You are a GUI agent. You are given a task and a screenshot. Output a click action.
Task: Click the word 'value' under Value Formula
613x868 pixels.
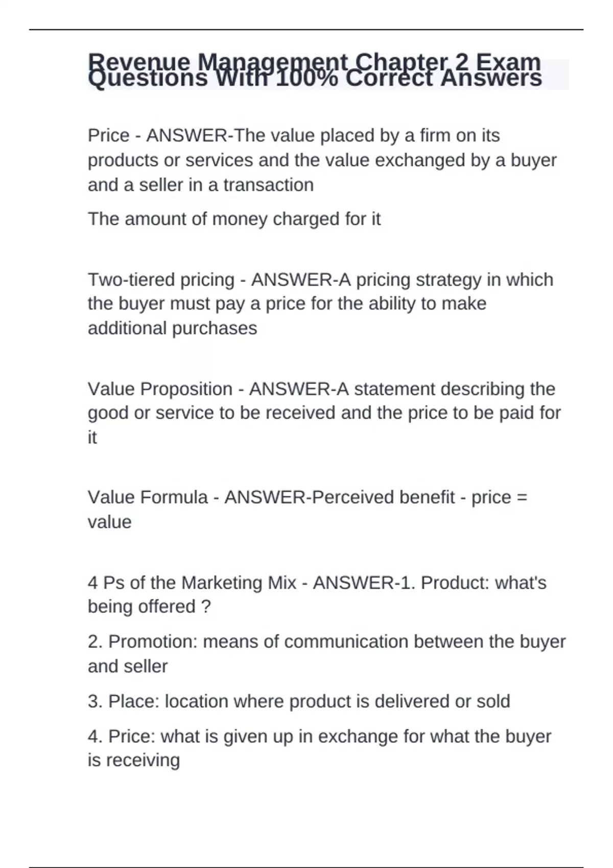[x=109, y=522]
